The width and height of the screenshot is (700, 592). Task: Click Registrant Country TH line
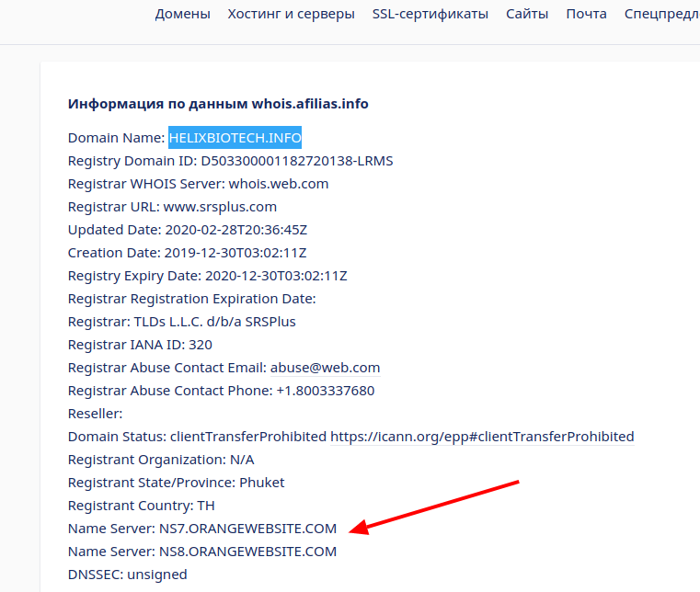point(141,506)
